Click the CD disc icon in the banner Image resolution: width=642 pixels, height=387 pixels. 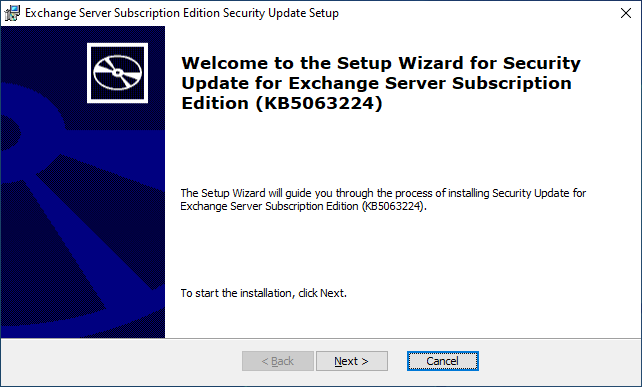118,73
